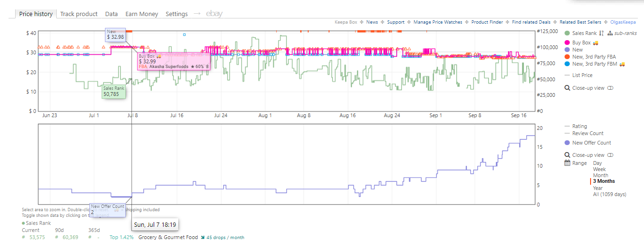Image resolution: width=644 pixels, height=240 pixels.
Task: Click the 45 drops / month text
Action: 226,237
